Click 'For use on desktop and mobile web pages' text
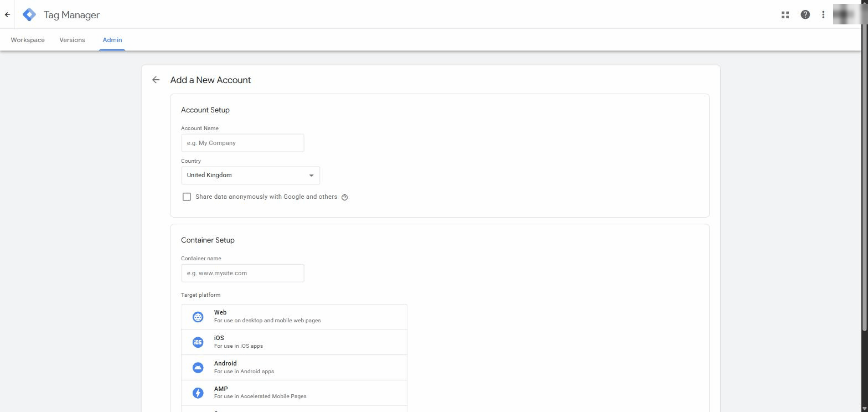 tap(267, 321)
